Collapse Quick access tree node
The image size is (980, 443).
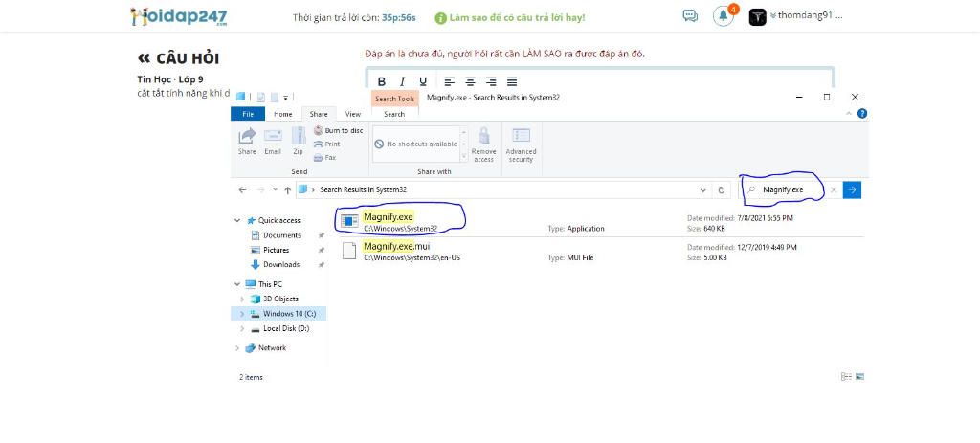237,221
